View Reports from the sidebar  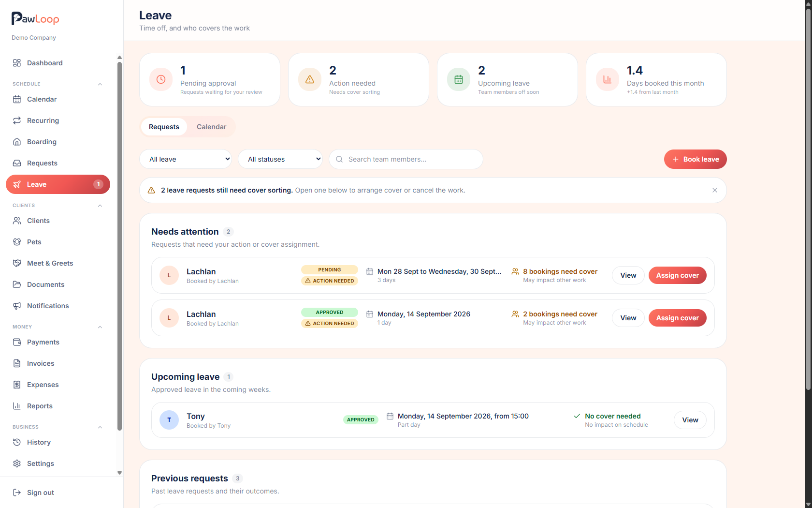tap(58, 406)
